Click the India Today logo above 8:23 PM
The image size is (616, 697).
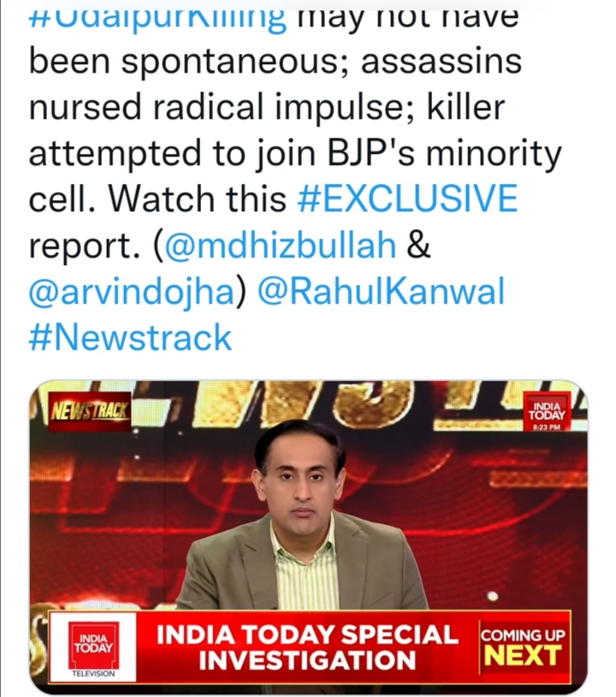pyautogui.click(x=543, y=408)
